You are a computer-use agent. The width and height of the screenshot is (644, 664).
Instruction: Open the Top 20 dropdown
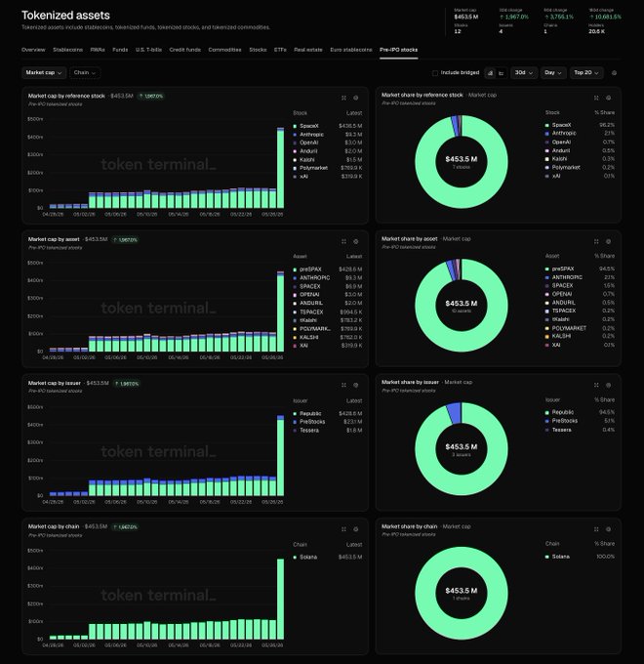point(586,73)
